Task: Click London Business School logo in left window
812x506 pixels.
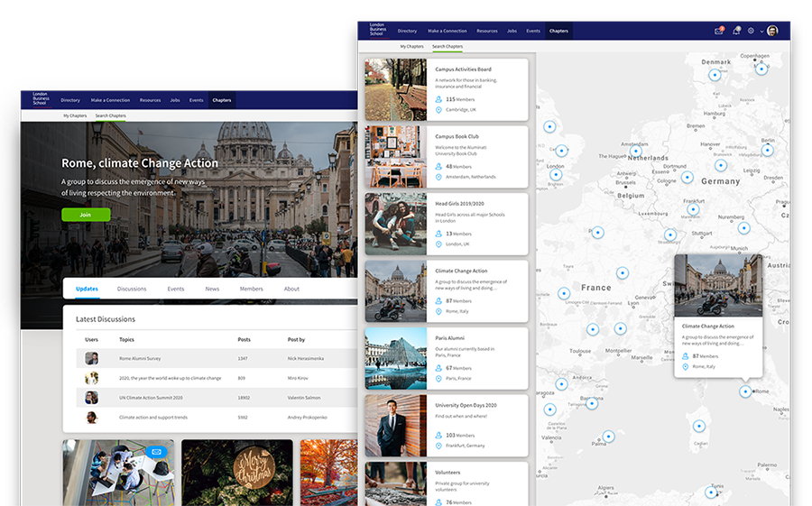Action: (x=41, y=99)
